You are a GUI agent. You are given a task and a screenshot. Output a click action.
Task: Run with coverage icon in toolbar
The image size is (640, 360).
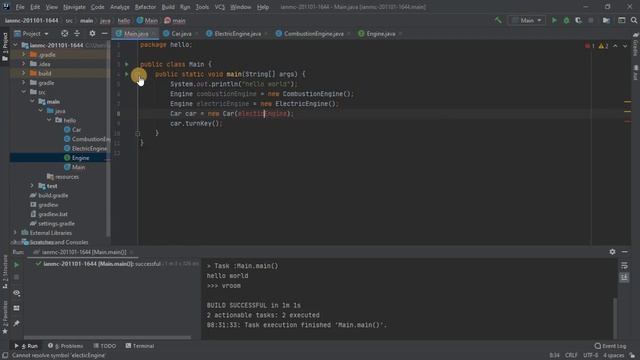coord(578,20)
